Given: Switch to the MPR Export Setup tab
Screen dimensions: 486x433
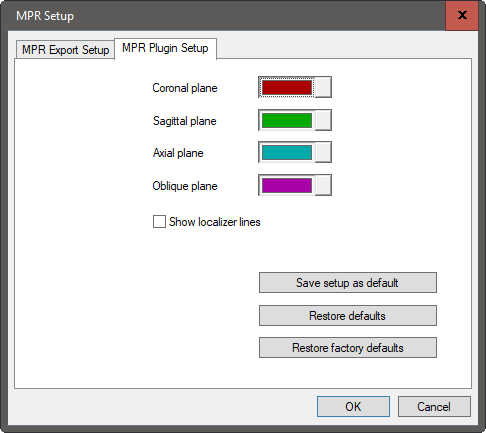Looking at the screenshot, I should coord(65,50).
